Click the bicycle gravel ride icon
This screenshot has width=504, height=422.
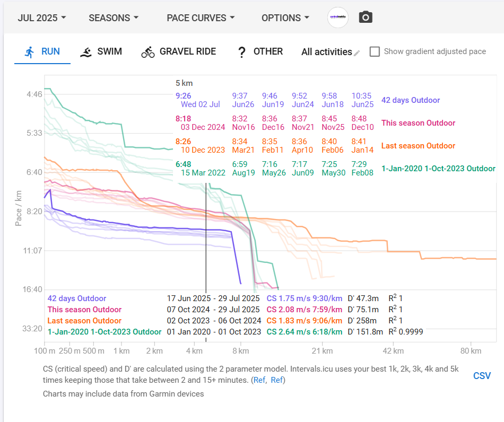[x=147, y=52]
